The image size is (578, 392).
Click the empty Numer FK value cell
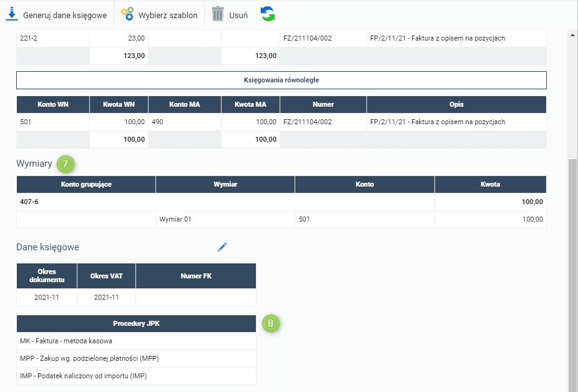click(196, 297)
